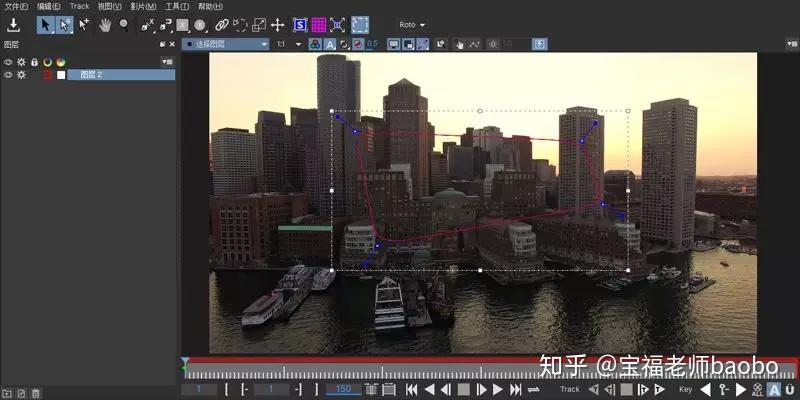Toggle tracking gear for 图层 2
Viewport: 800px width, 400px height.
(x=21, y=75)
